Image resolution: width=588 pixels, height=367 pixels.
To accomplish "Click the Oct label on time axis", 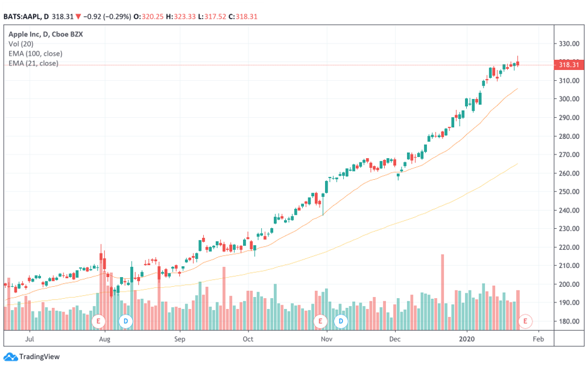I will (248, 339).
